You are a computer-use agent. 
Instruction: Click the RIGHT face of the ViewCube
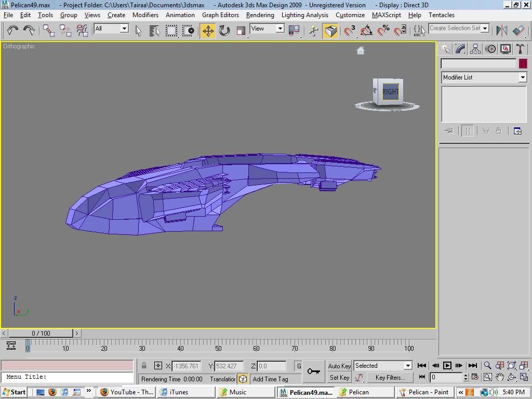(391, 91)
